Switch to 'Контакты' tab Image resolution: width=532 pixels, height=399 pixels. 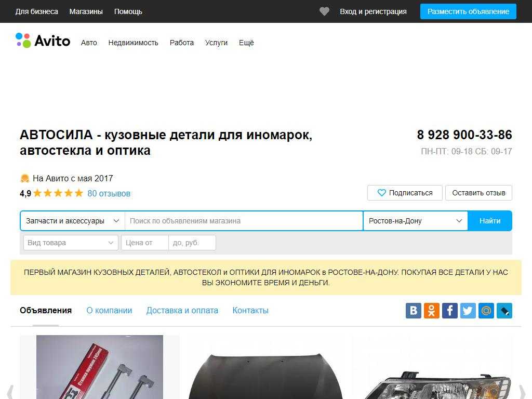point(250,311)
